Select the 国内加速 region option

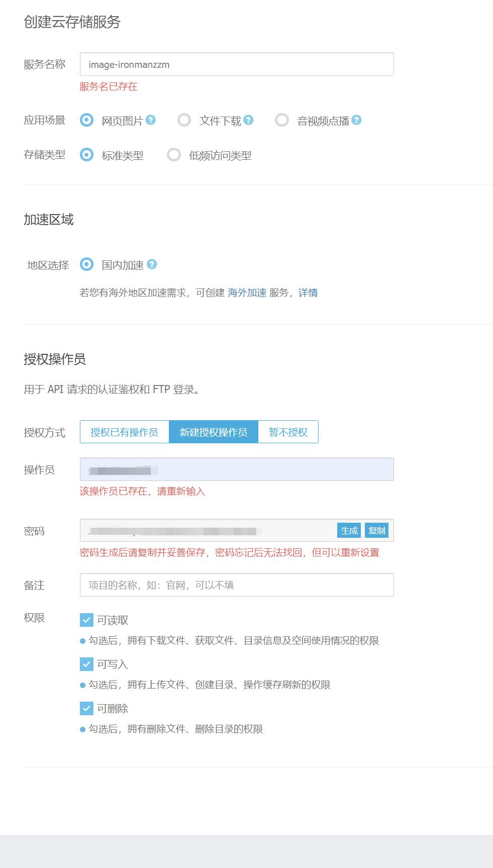(x=87, y=264)
